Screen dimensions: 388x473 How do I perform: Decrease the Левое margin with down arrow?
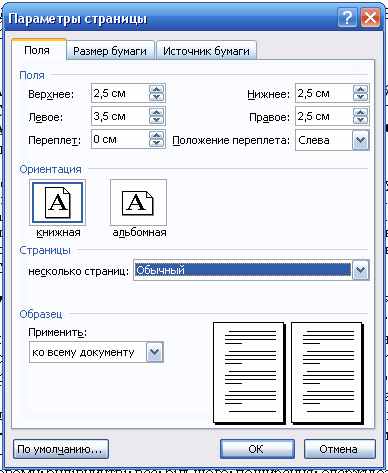(x=156, y=120)
